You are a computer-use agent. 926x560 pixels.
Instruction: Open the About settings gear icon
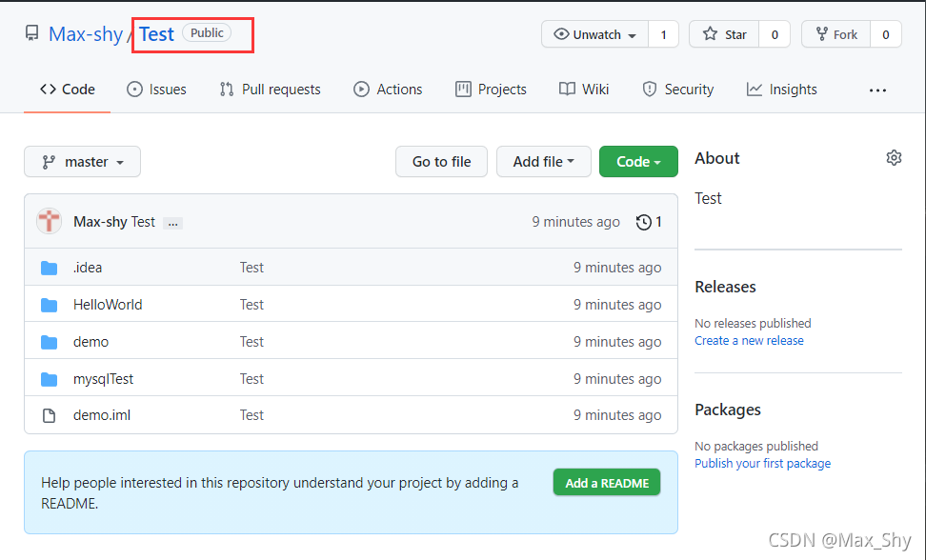pos(894,157)
